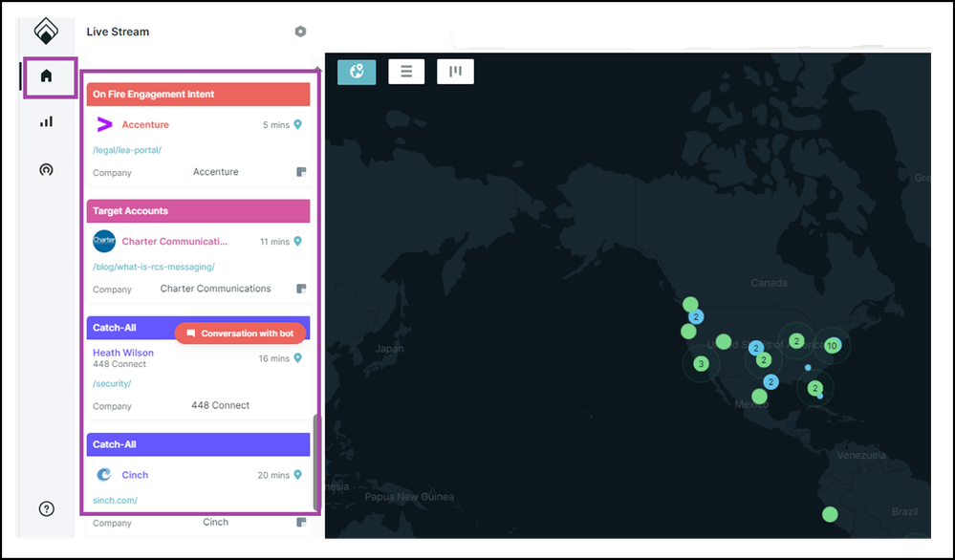
Task: Click '16 mins' timestamp on Heath Wilson
Action: 274,358
